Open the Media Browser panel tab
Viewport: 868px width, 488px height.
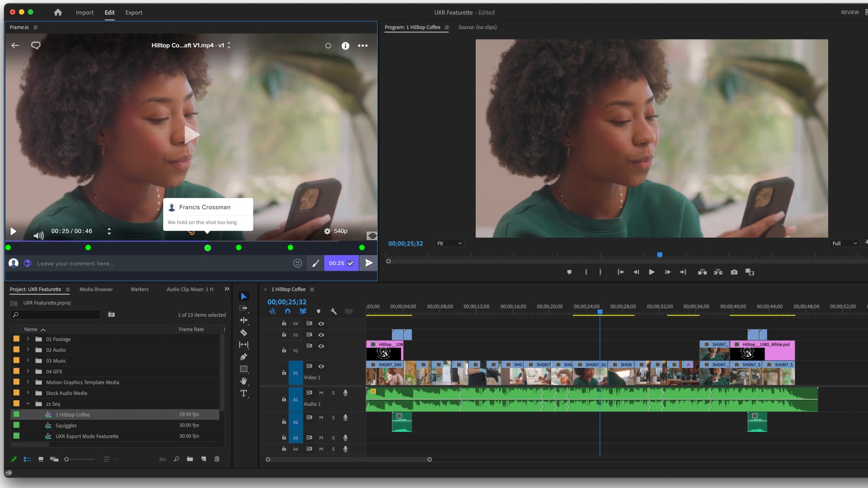pos(95,289)
